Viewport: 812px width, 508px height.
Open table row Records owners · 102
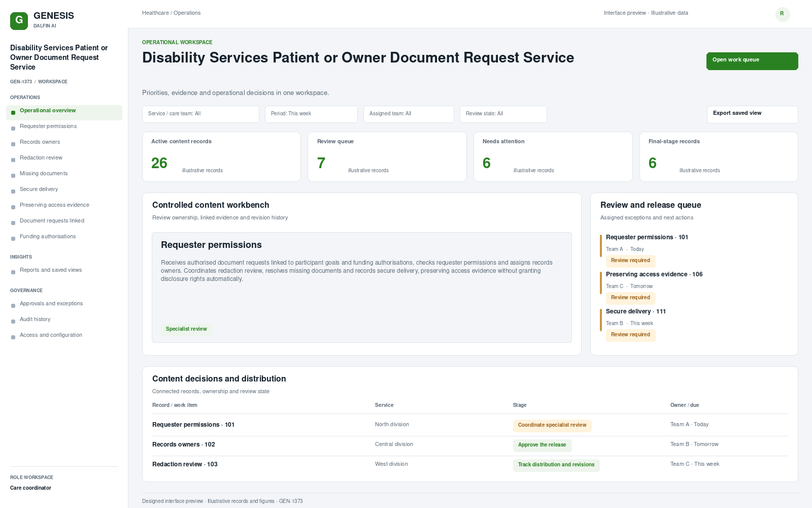[470, 445]
